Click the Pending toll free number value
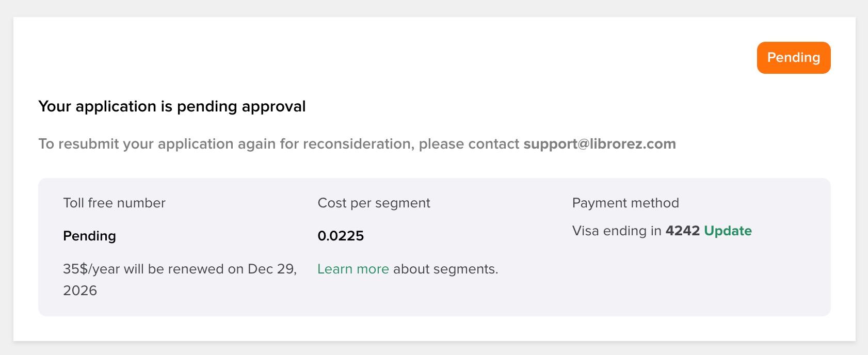Image resolution: width=868 pixels, height=355 pixels. (x=89, y=236)
